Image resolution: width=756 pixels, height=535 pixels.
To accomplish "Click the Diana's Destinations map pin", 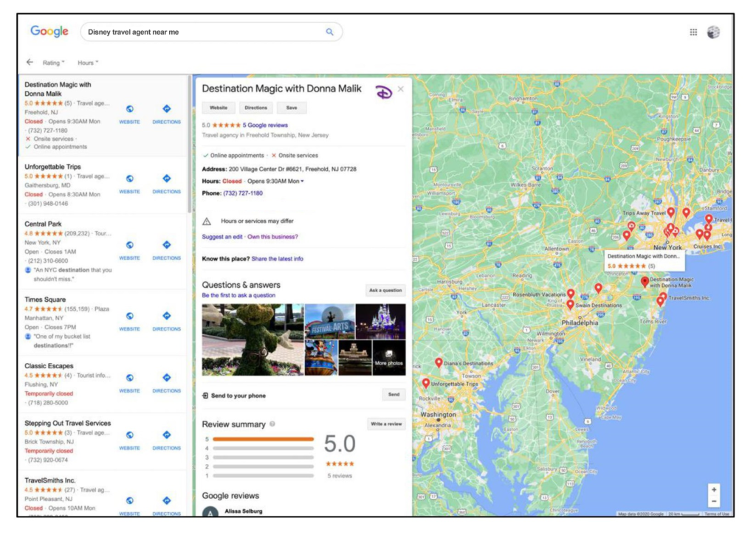I will click(x=439, y=362).
